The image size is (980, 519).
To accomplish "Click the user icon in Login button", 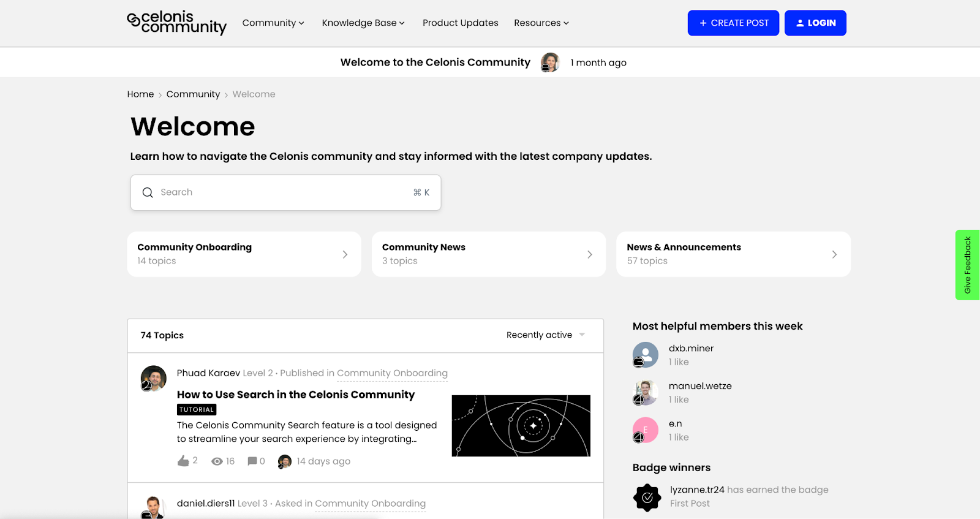I will [x=800, y=23].
